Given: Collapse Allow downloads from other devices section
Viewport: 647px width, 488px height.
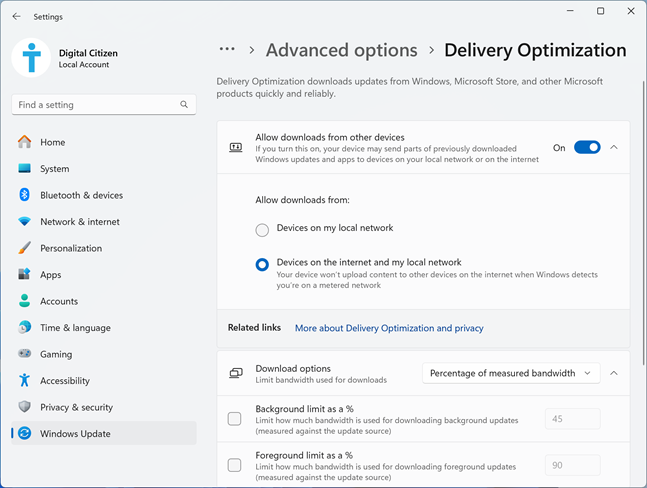Looking at the screenshot, I should tap(614, 147).
